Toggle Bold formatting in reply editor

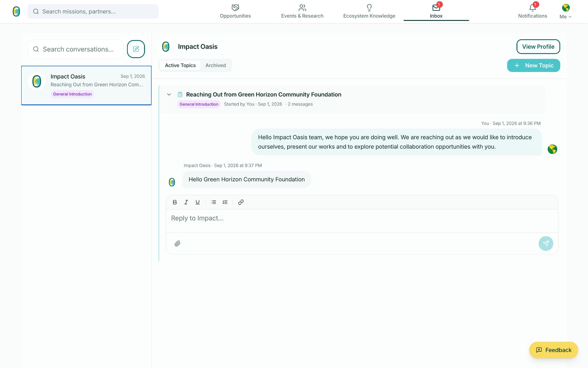coord(175,202)
